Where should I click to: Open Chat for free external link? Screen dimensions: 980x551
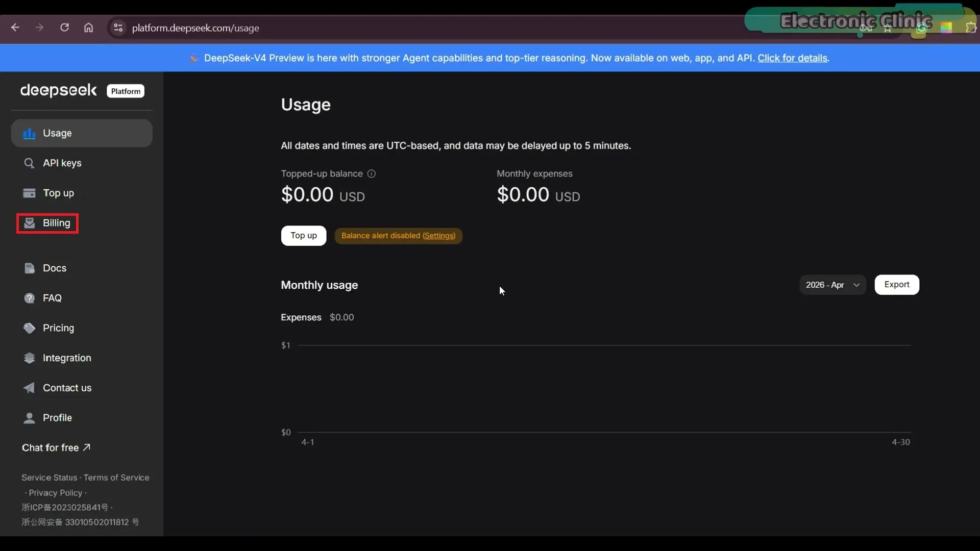point(56,448)
